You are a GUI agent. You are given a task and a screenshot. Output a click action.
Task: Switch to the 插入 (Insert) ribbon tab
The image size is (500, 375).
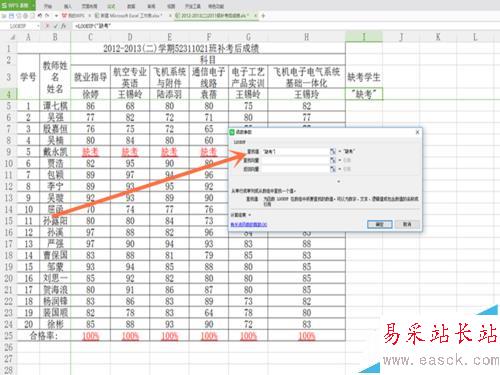click(68, 6)
